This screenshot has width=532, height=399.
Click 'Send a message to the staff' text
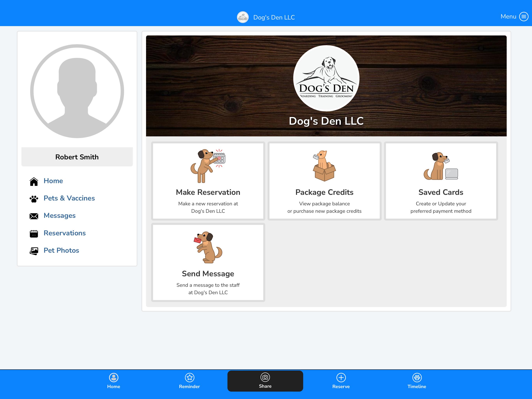pyautogui.click(x=208, y=285)
